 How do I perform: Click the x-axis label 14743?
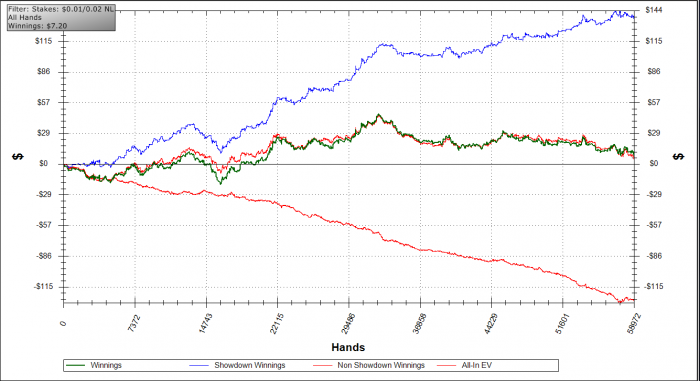pyautogui.click(x=204, y=325)
